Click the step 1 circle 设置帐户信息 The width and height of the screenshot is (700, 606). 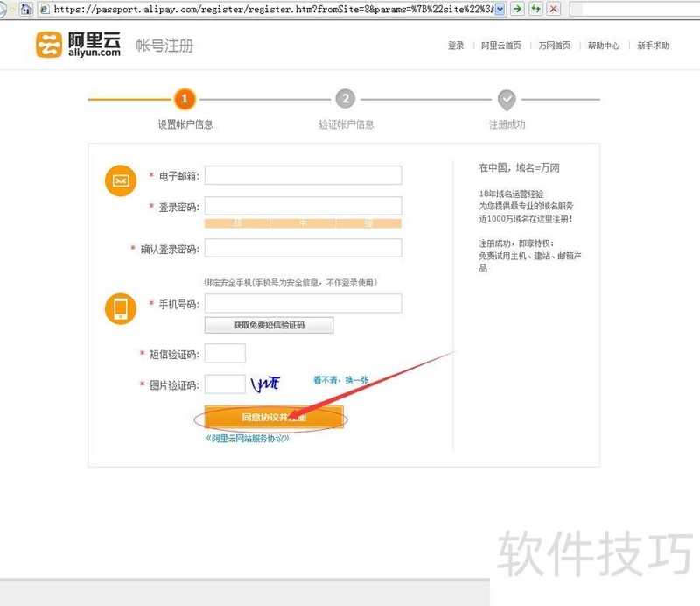coord(185,99)
